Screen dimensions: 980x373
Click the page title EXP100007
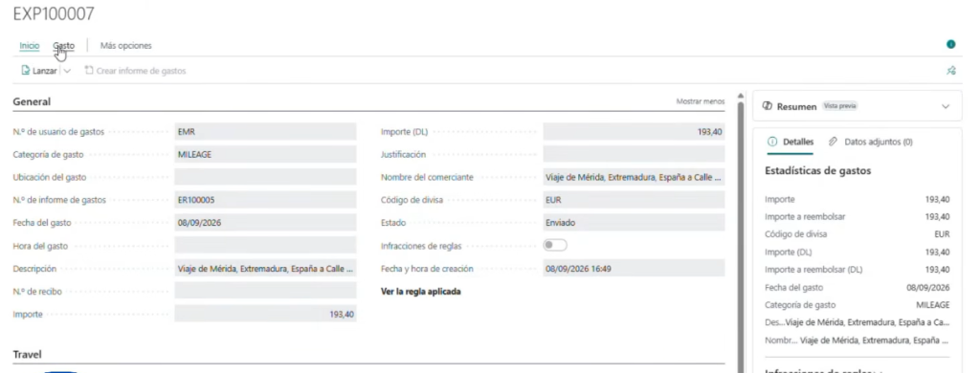pos(54,13)
